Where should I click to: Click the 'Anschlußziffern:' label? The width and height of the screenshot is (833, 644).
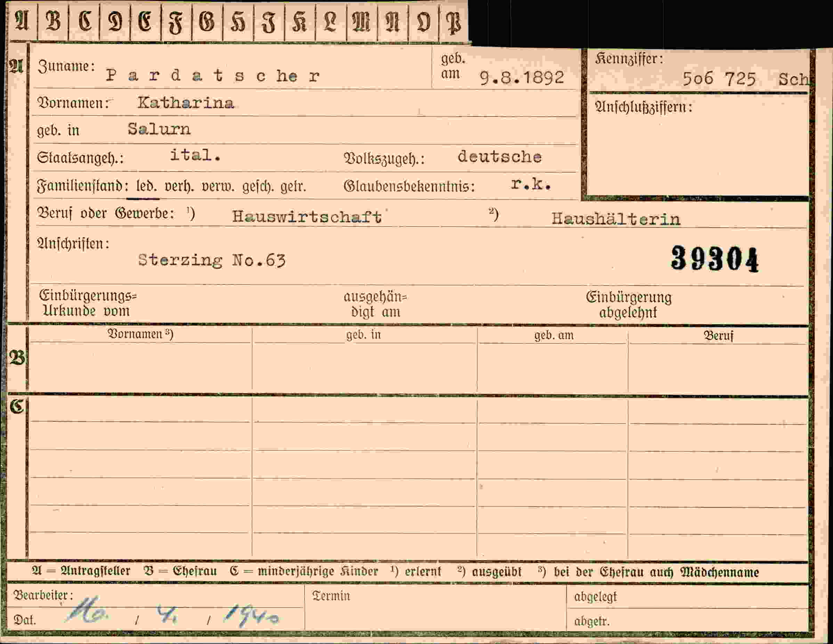[x=644, y=107]
